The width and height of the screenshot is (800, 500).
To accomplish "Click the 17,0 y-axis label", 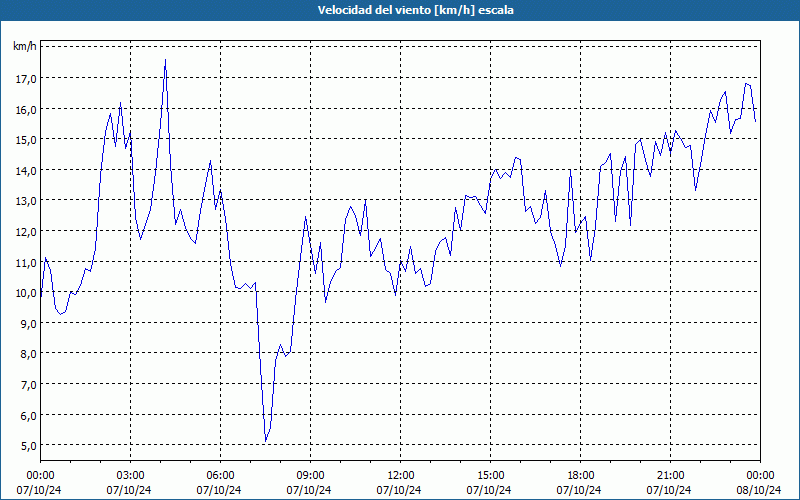I will click(x=27, y=79).
